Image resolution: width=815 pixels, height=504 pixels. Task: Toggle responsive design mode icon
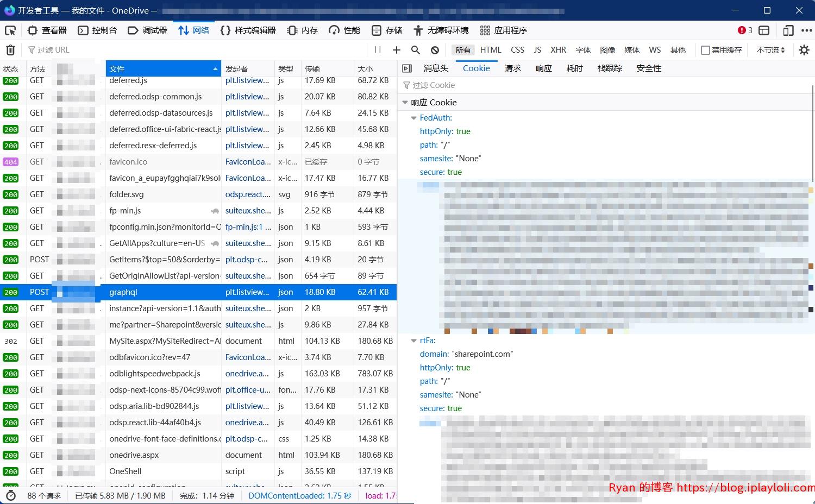coord(788,30)
